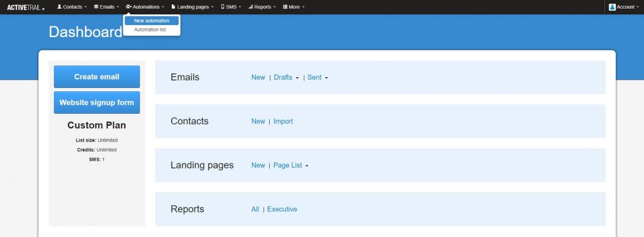This screenshot has height=237, width=644.
Task: Click the SMS phone icon in navbar
Action: 223,6
